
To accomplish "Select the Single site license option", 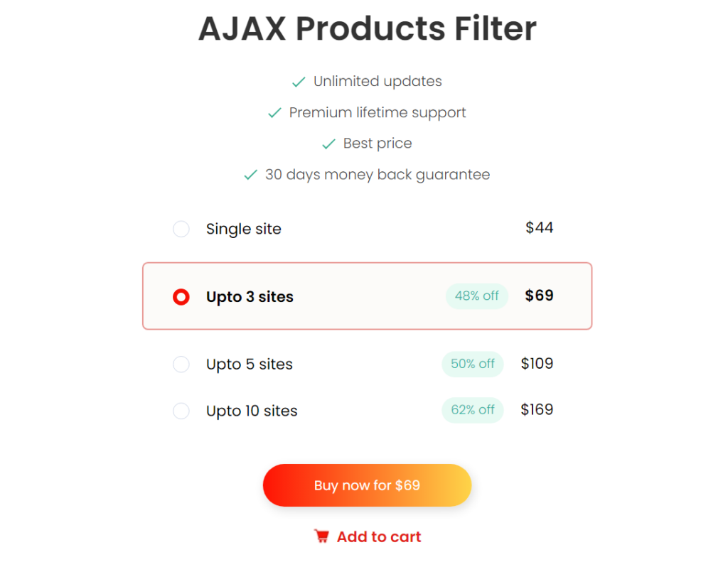I will pos(181,229).
